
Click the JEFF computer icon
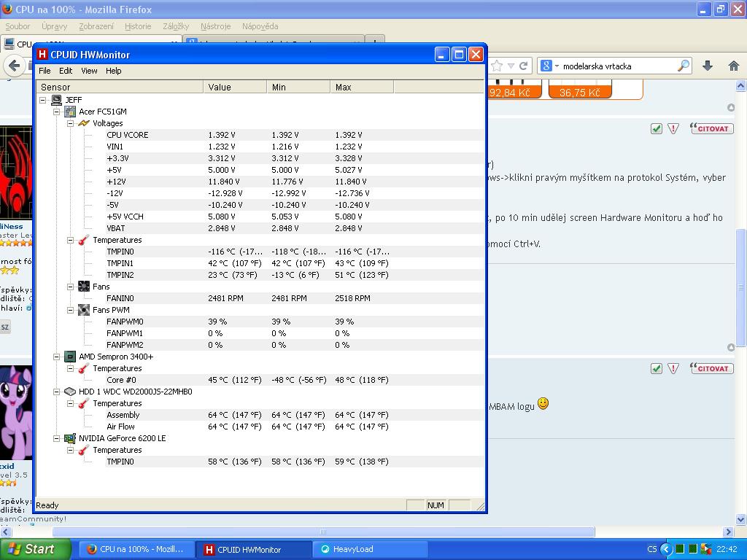[x=56, y=100]
